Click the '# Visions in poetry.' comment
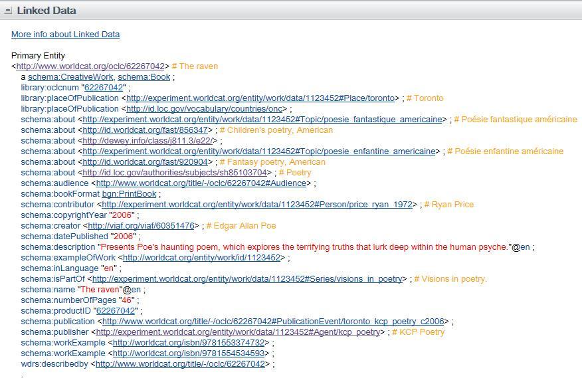Viewport: 582px width, 392px height. pyautogui.click(x=450, y=279)
